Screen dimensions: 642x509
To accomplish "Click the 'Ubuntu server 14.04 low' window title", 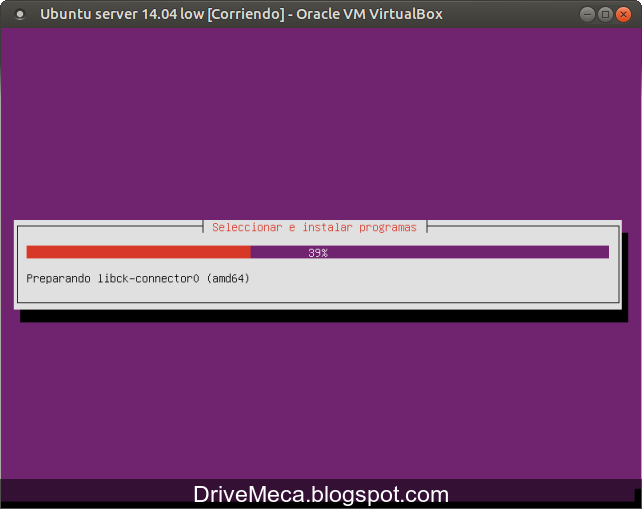I will (241, 14).
